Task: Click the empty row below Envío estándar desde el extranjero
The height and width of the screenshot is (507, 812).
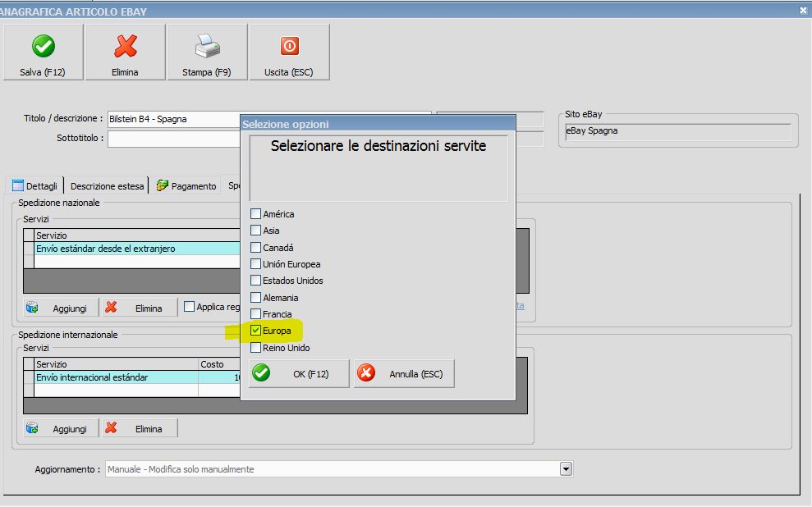Action: click(x=137, y=261)
